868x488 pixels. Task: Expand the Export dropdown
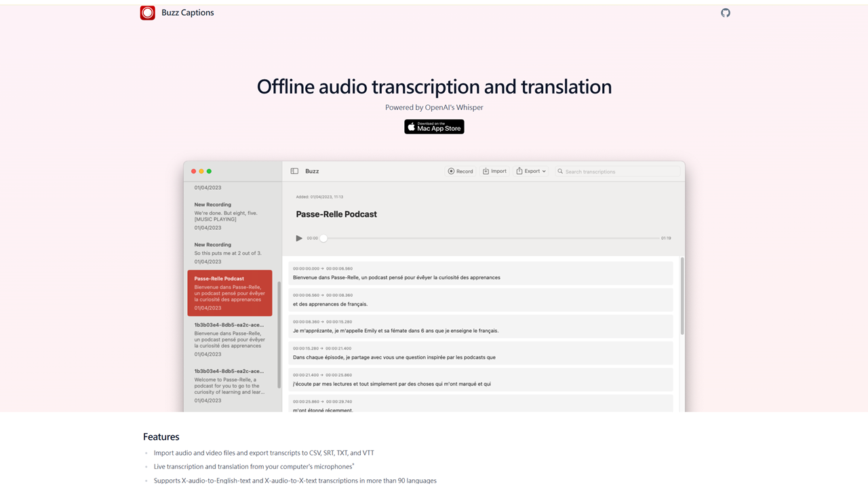[531, 171]
